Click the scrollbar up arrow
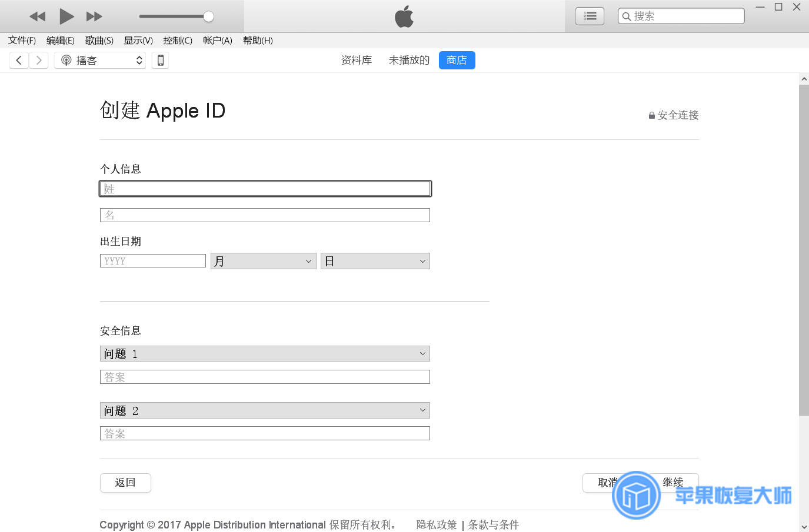The width and height of the screenshot is (809, 532). pyautogui.click(x=804, y=79)
